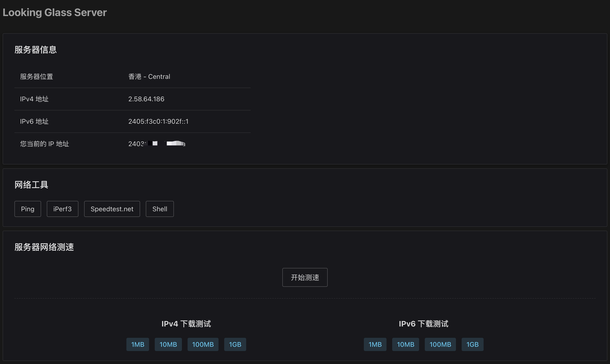The height and width of the screenshot is (364, 610).
Task: Download the 10MB IPv4 test file
Action: [x=168, y=344]
